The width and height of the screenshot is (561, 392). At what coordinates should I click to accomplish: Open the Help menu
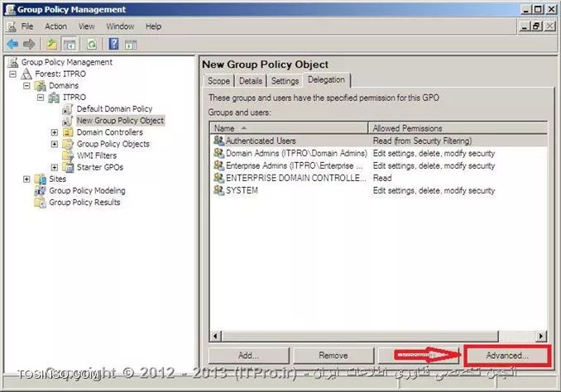(x=153, y=26)
